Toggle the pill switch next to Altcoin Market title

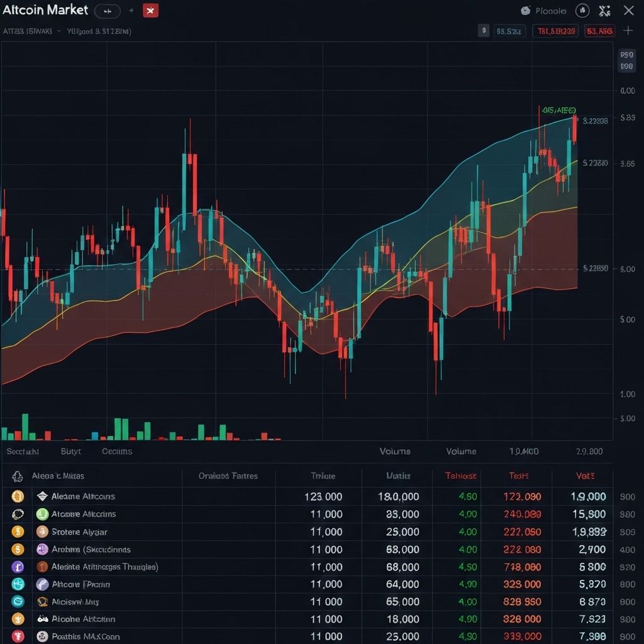[x=106, y=11]
